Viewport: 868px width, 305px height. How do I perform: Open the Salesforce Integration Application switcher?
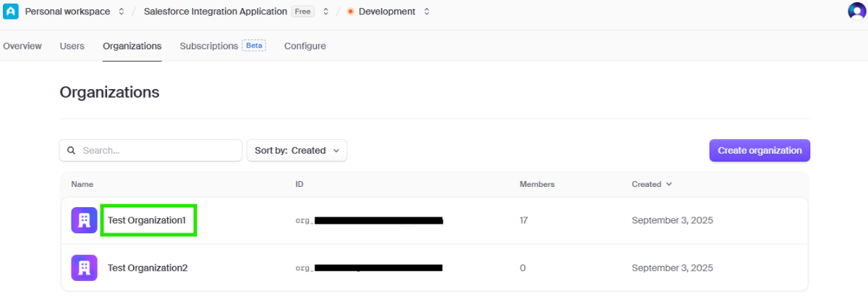[x=325, y=12]
